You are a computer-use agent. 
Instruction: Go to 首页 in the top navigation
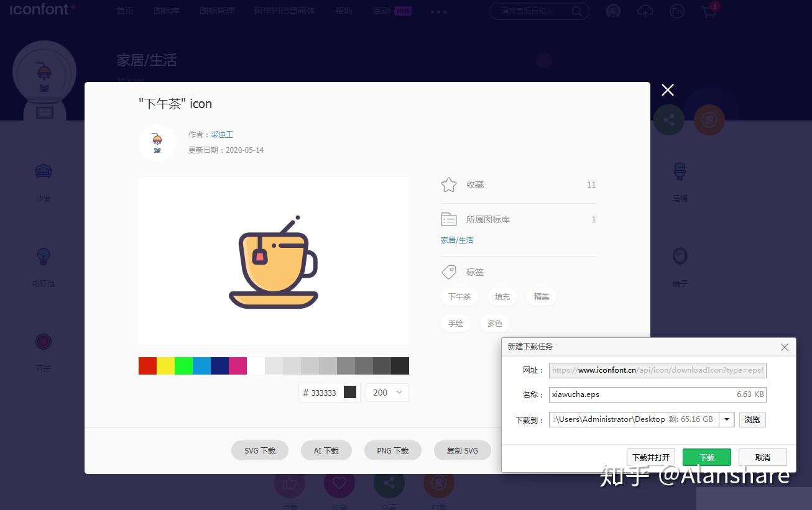pyautogui.click(x=125, y=11)
